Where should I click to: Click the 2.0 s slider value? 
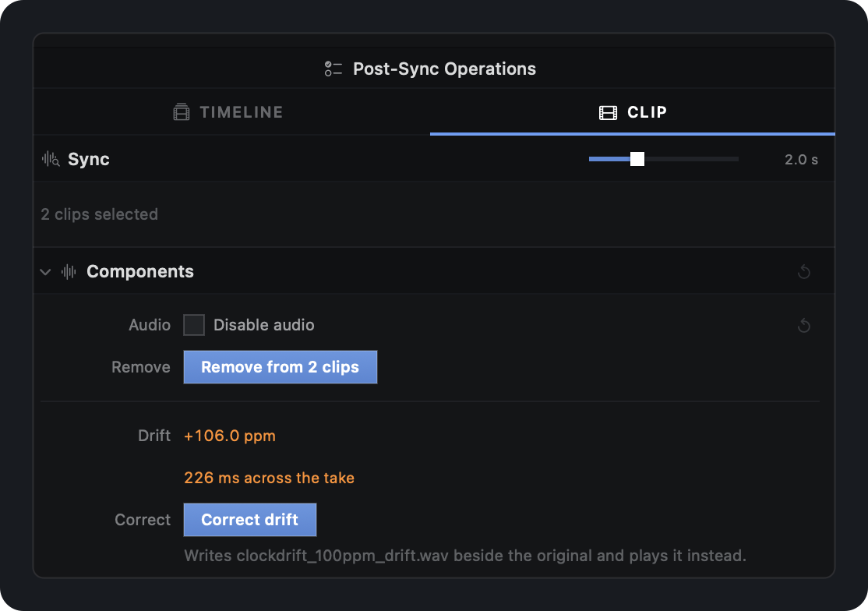(801, 160)
